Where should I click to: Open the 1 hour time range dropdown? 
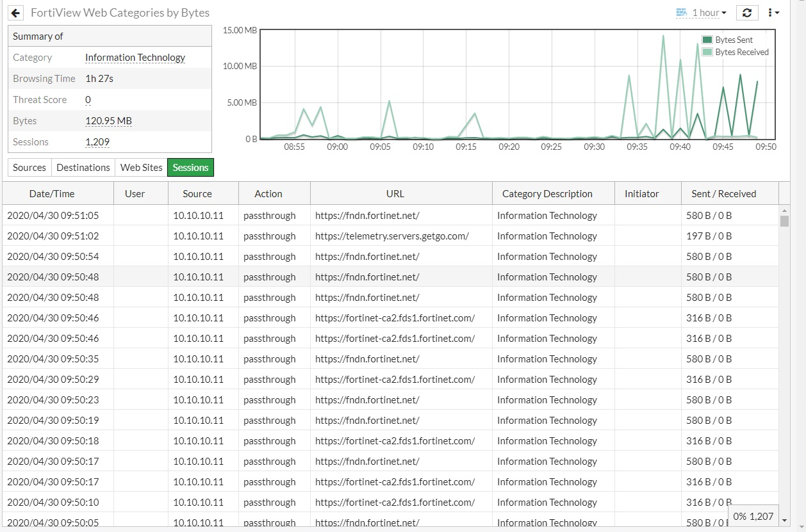click(x=709, y=13)
